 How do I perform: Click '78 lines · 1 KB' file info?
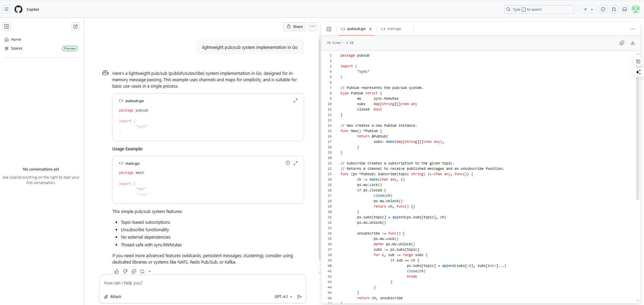[x=340, y=43]
